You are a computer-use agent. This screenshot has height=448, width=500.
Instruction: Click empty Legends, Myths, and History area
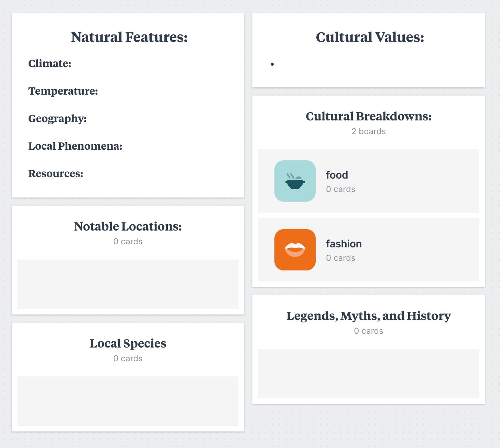click(x=369, y=374)
